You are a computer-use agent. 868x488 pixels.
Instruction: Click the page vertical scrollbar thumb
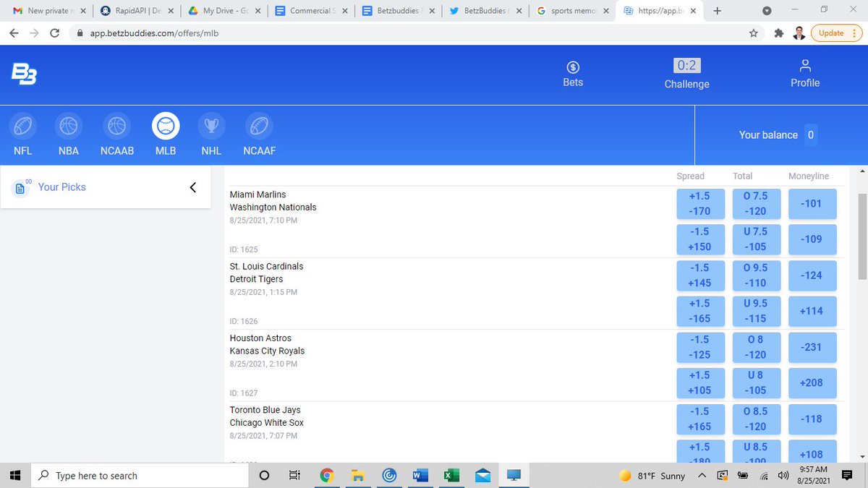tap(861, 236)
